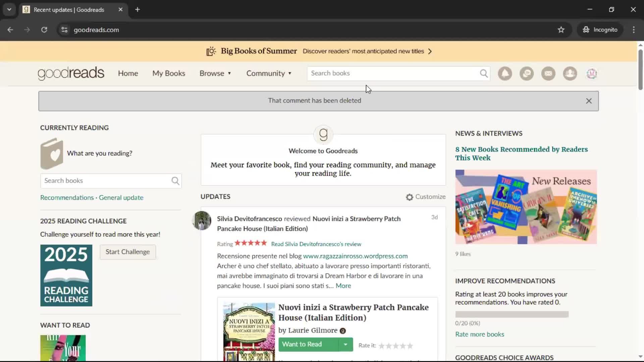
Task: Open Silvia Devitofrancesco's profile photo
Action: coord(202,220)
